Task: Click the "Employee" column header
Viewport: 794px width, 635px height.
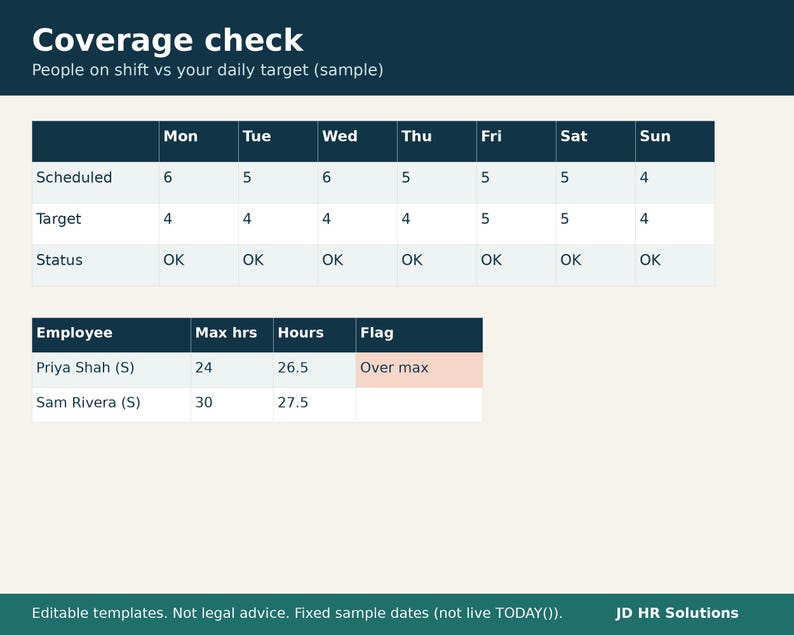Action: 111,335
